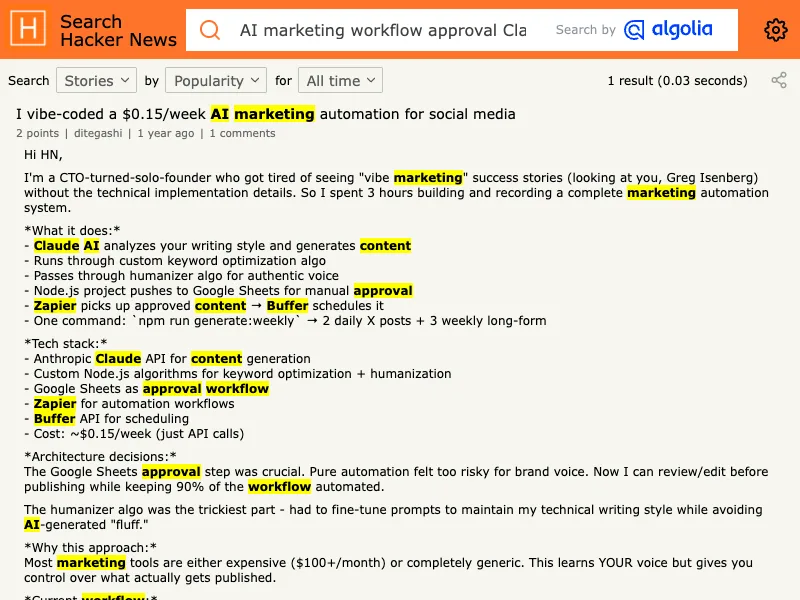Viewport: 800px width, 600px height.
Task: Open settings via the gear icon
Action: (x=776, y=30)
